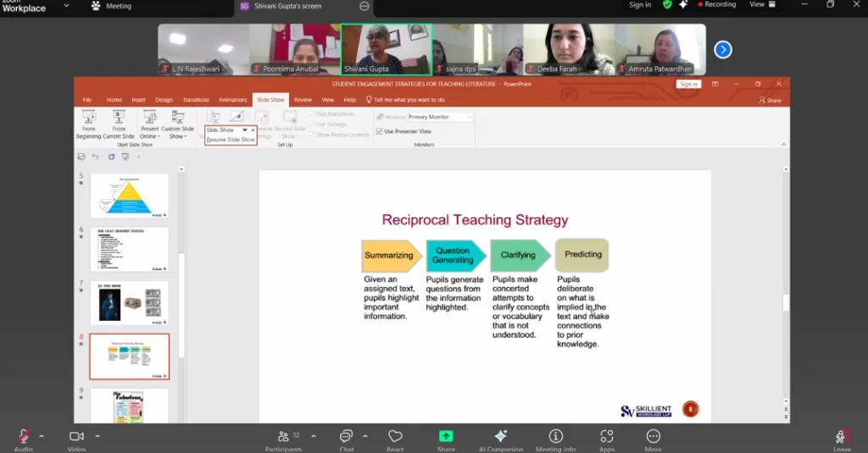Start show From Current Slide
Screen dimensions: 868x453
point(119,119)
